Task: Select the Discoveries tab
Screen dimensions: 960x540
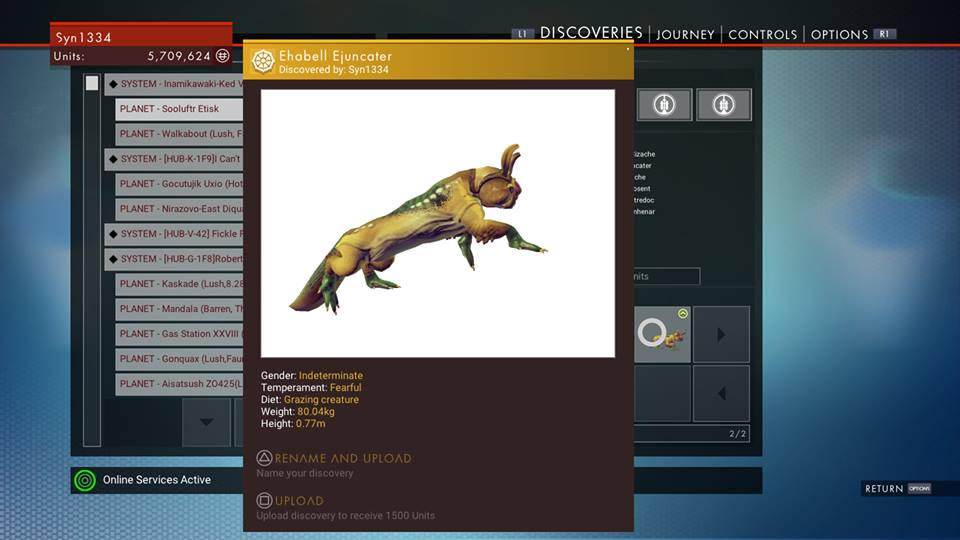Action: tap(591, 32)
